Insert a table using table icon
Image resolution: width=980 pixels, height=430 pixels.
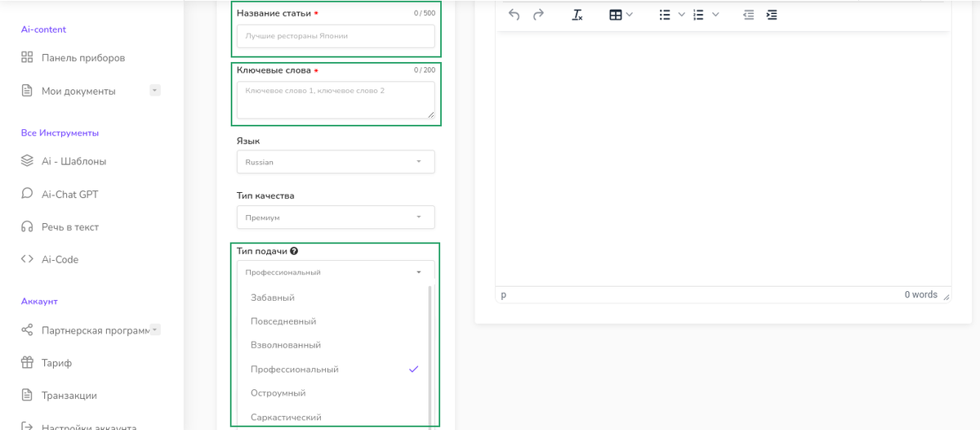[616, 15]
